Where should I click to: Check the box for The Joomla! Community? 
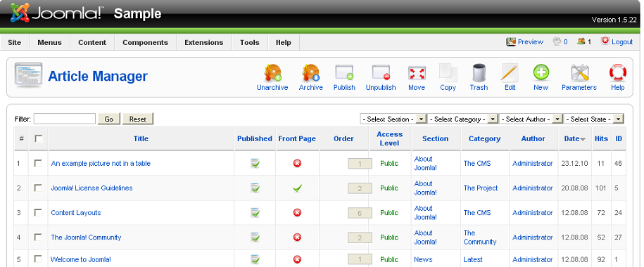tap(38, 237)
